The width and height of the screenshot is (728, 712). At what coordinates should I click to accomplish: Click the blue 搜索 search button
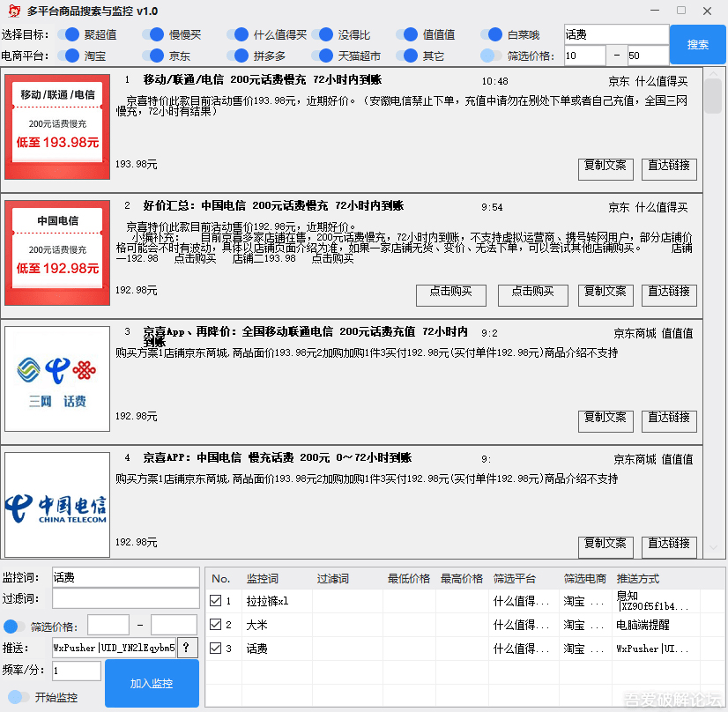[698, 45]
